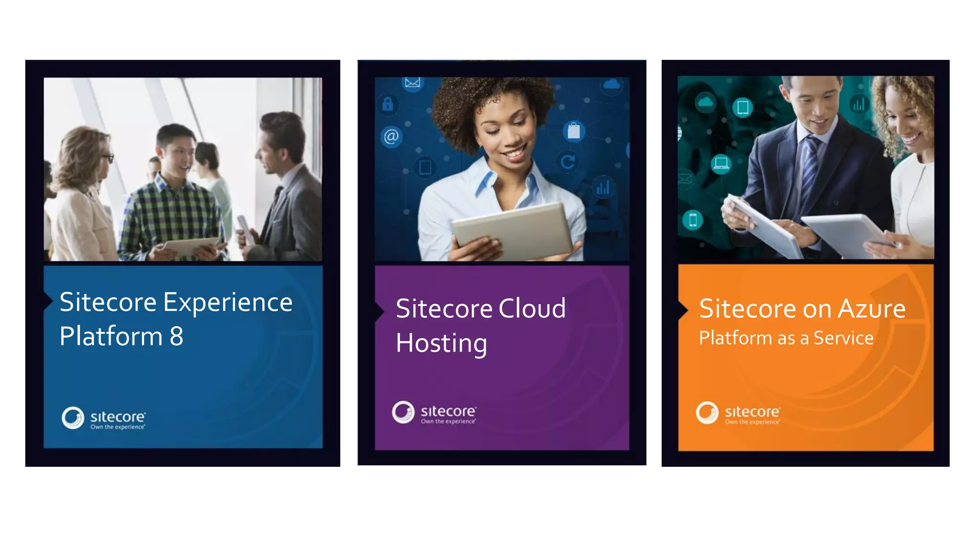Click the envelope icon in Cloud Hosting photo
The height and width of the screenshot is (551, 980).
pos(412,83)
